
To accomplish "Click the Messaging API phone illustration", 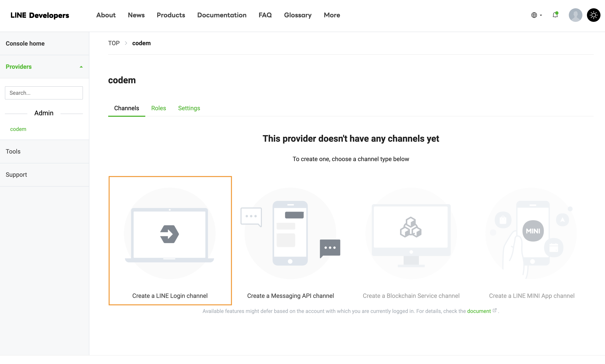I will pyautogui.click(x=290, y=233).
